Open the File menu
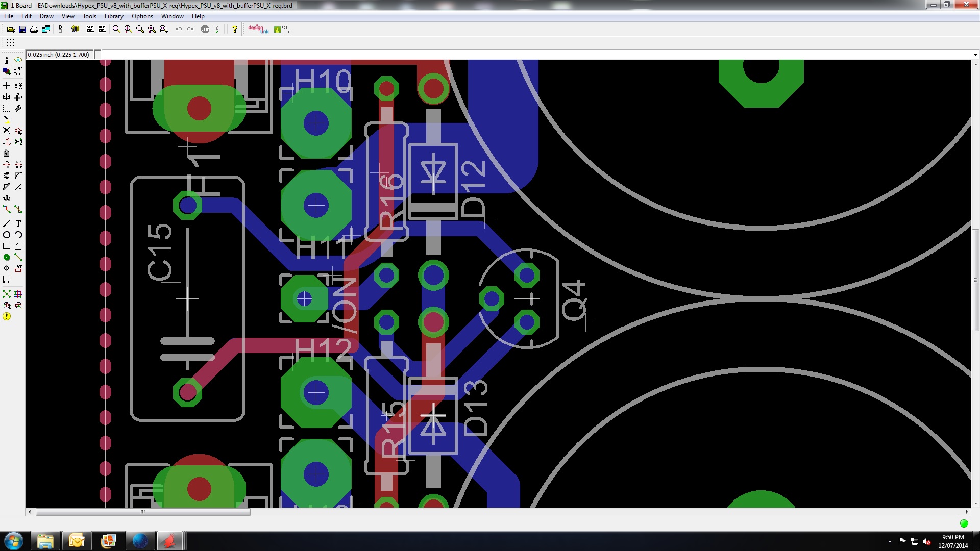The width and height of the screenshot is (980, 551). (x=9, y=16)
